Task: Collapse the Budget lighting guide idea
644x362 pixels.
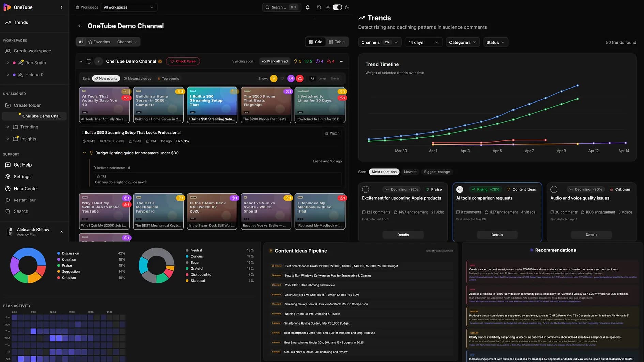Action: point(85,153)
